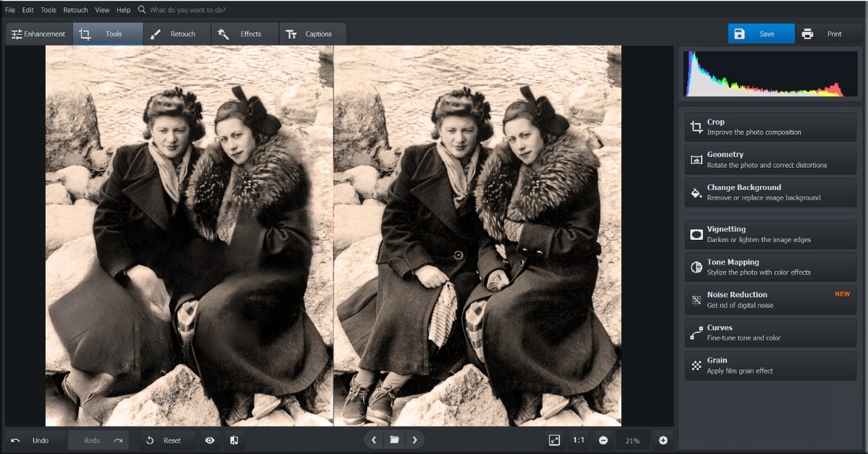Click the Print button
The height and width of the screenshot is (454, 868).
pyautogui.click(x=827, y=34)
